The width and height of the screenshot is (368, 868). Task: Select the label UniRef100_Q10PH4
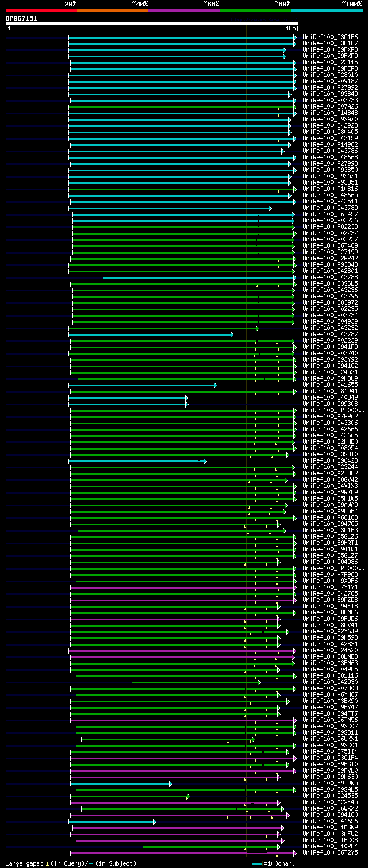click(331, 847)
